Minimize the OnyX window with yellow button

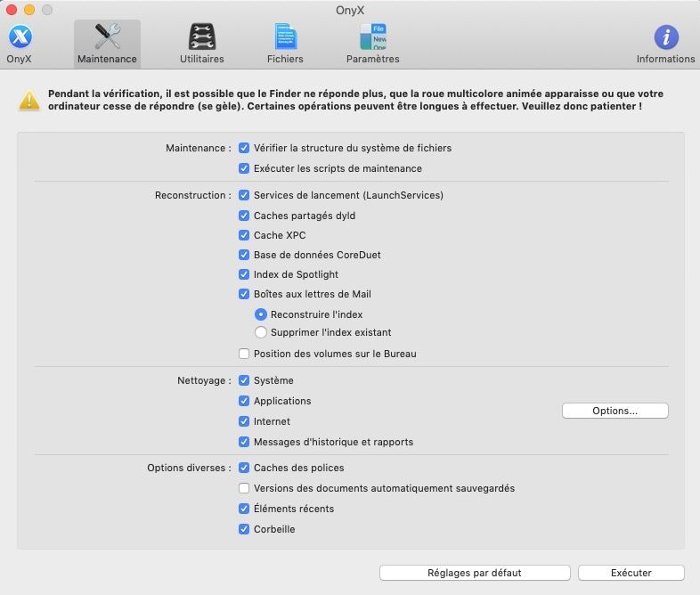[29, 10]
